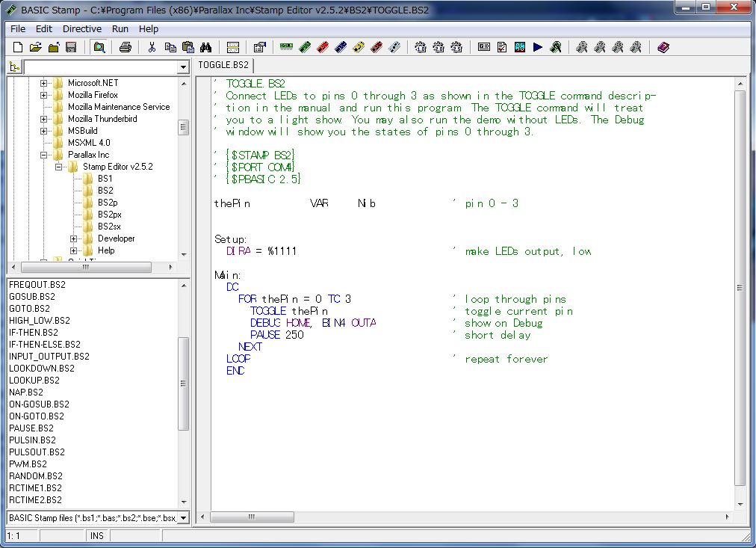
Task: Click the folder tree vertical scrollbar thumb
Action: click(183, 128)
